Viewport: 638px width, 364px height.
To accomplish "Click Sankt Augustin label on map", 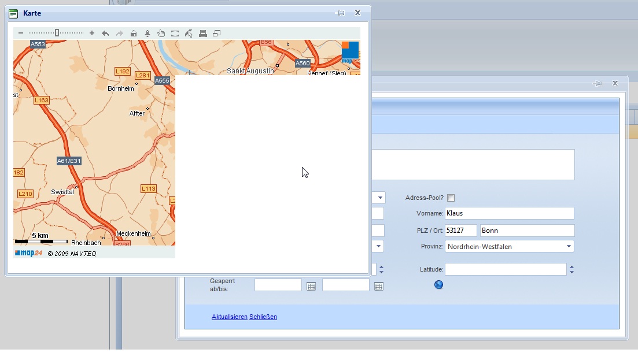I will point(250,71).
